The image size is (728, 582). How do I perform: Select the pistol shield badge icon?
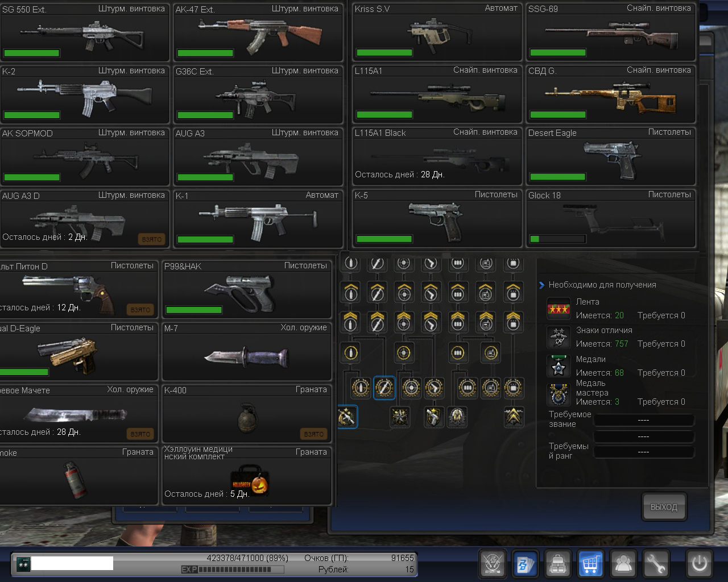pyautogui.click(x=434, y=417)
